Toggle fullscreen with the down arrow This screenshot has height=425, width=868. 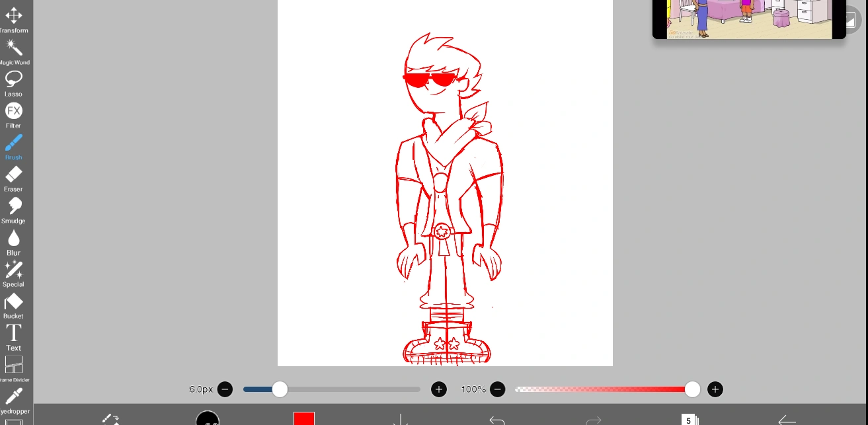tap(401, 420)
